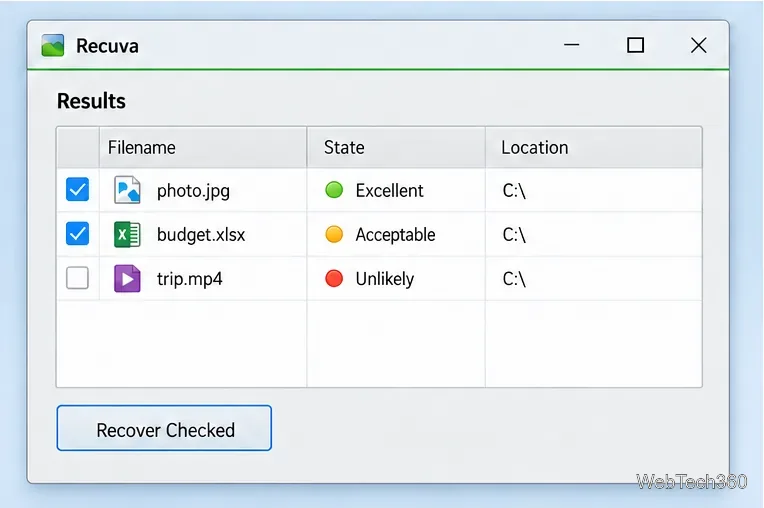Click the trip.mp4 video file icon
Image resolution: width=764 pixels, height=508 pixels.
(127, 279)
